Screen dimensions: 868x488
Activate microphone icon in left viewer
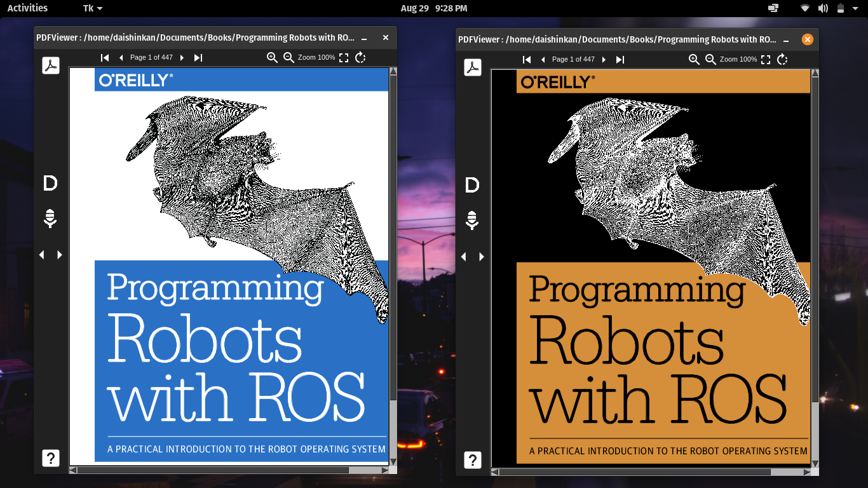point(50,218)
